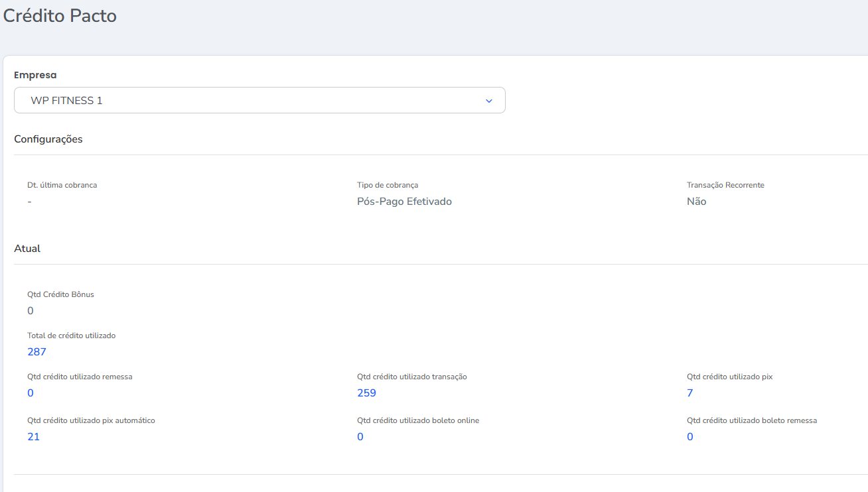This screenshot has width=868, height=492.
Task: Click the Qtd Crédito Bônus value
Action: coord(31,311)
